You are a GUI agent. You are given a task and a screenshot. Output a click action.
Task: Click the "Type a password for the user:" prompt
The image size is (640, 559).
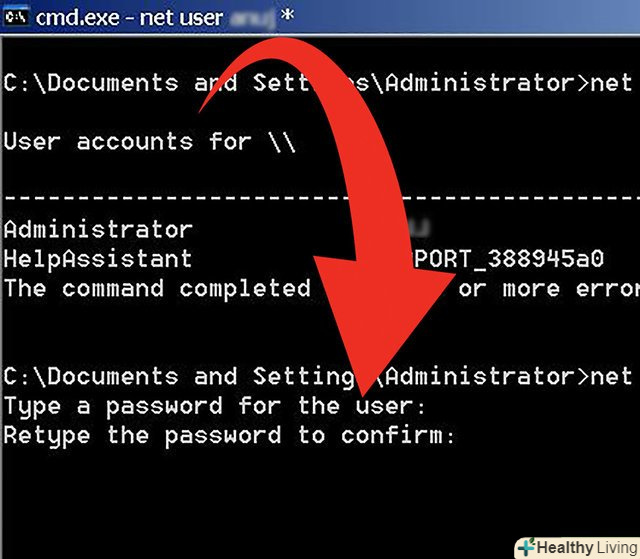[215, 406]
